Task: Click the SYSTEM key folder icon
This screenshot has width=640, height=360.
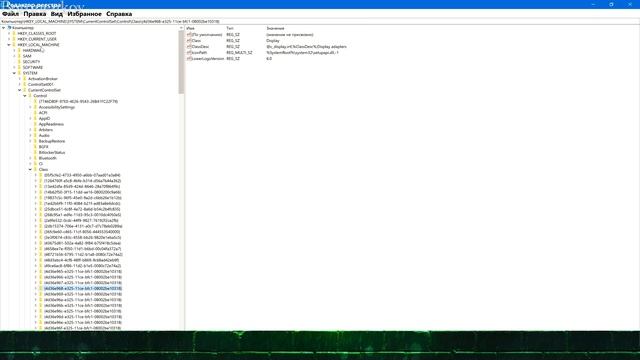Action: click(x=20, y=73)
